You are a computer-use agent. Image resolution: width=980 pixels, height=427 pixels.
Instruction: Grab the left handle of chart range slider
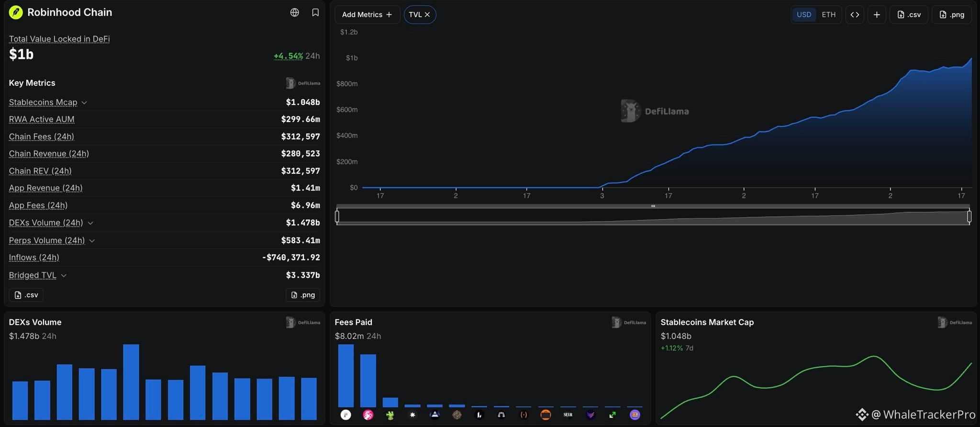tap(337, 217)
